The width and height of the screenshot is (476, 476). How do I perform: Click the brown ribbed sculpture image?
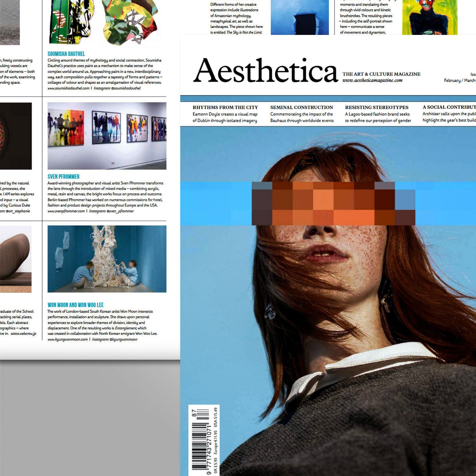tap(16, 259)
